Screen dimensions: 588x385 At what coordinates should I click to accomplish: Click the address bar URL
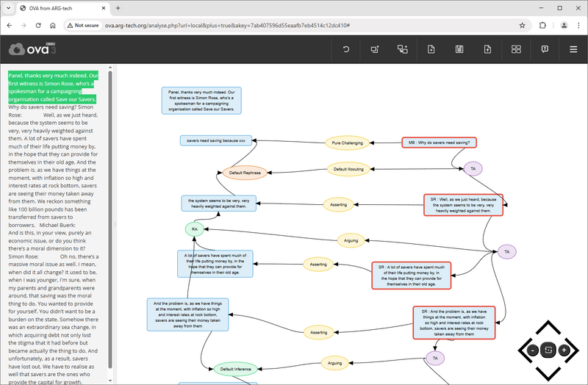coord(227,26)
